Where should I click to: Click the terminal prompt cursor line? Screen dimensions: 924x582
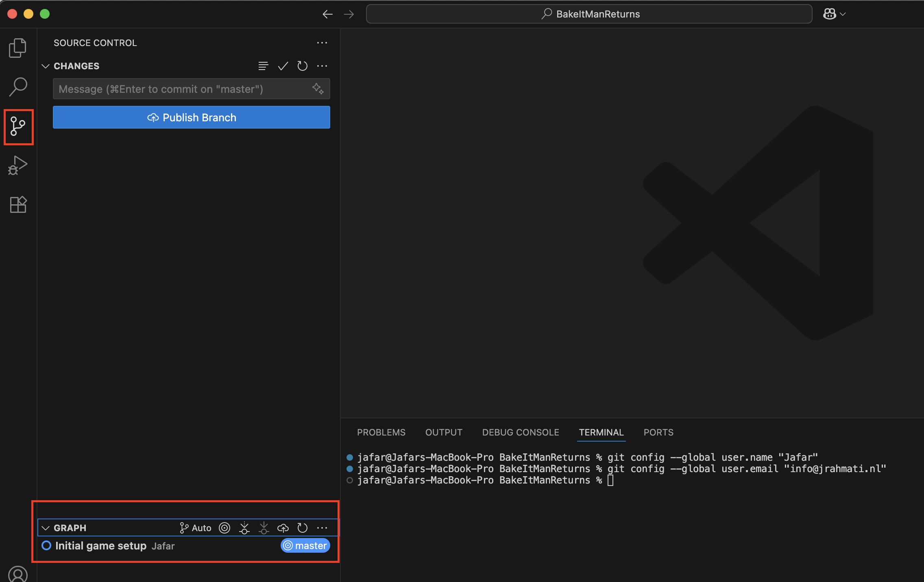(485, 480)
